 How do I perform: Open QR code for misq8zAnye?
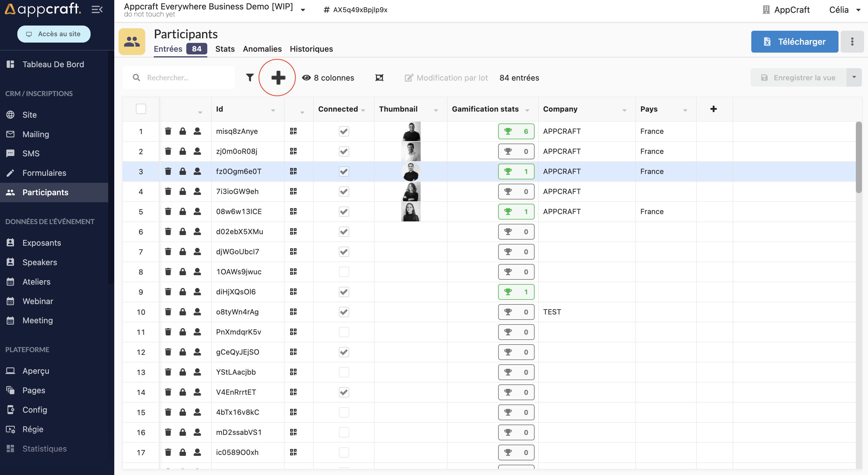click(293, 131)
